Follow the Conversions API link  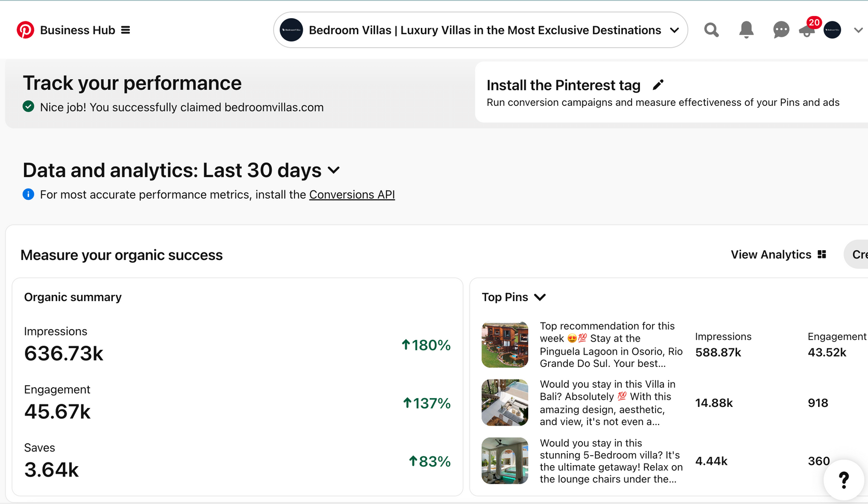pos(352,195)
